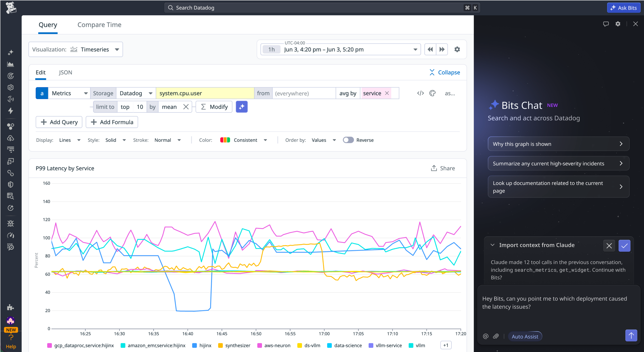Open the bug icon in the sidebar
This screenshot has height=352, width=644.
pos(10,223)
